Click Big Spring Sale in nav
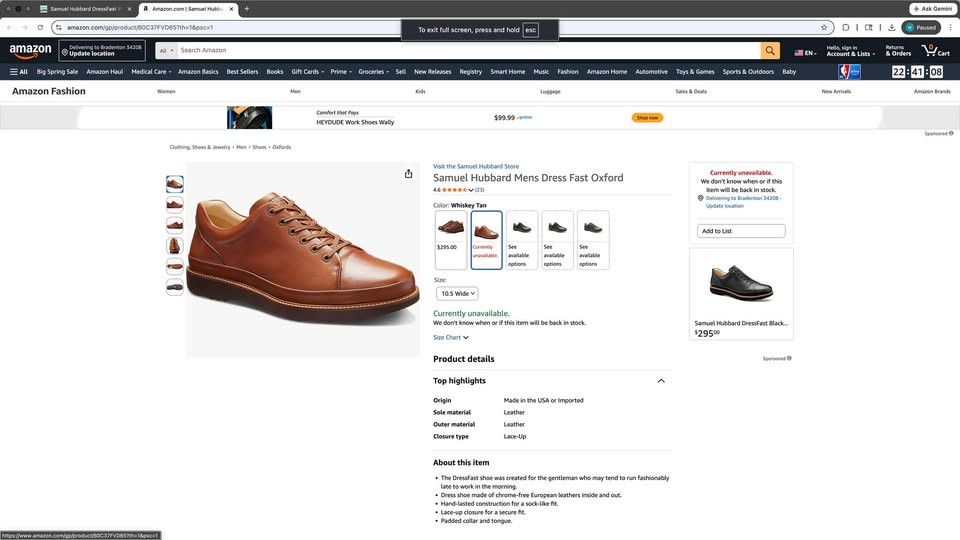The width and height of the screenshot is (960, 540). click(57, 72)
